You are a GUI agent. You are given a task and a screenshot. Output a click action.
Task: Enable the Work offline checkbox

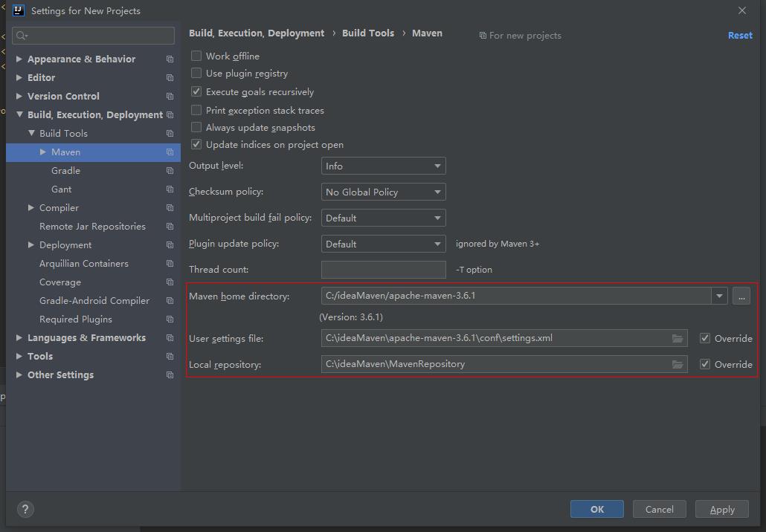pyautogui.click(x=196, y=56)
